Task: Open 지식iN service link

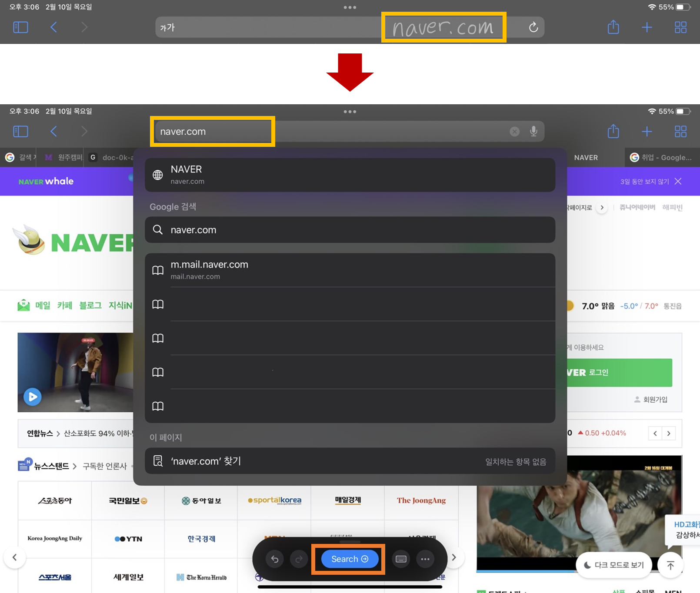Action: point(120,305)
